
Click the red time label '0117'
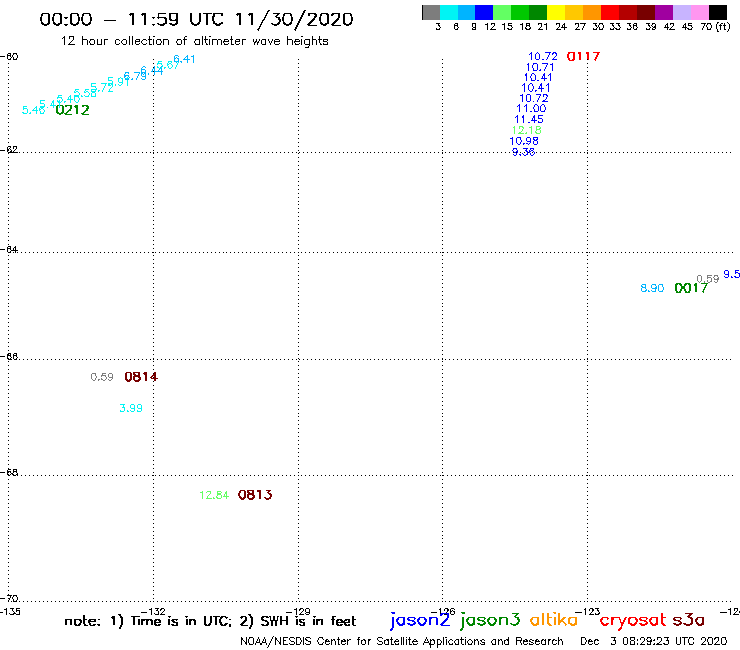[583, 57]
